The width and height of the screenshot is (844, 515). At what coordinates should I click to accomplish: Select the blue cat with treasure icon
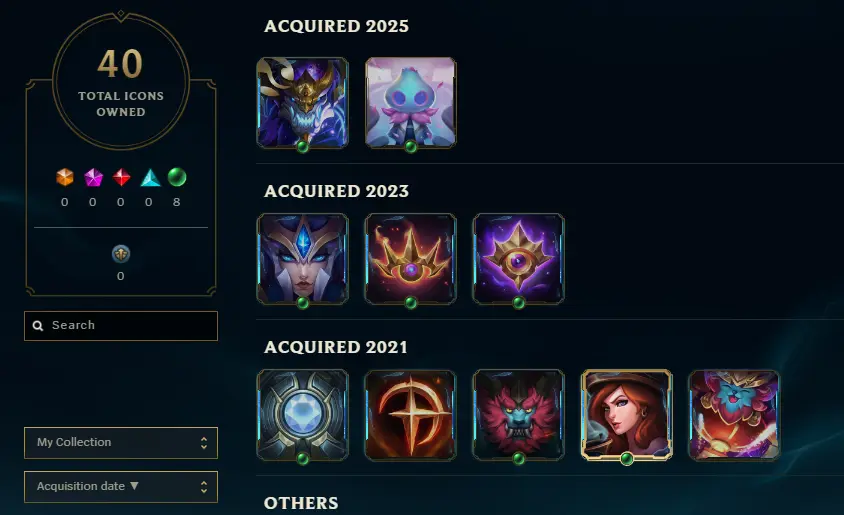click(734, 414)
